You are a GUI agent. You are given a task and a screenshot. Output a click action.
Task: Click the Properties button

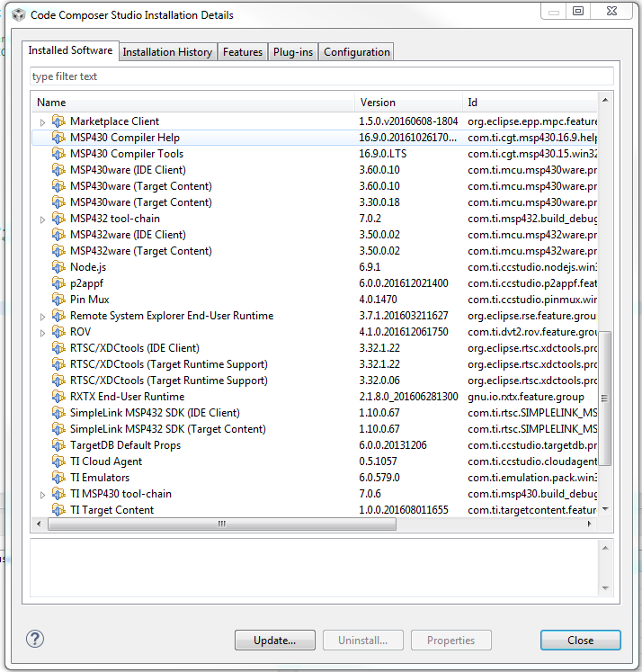point(451,641)
